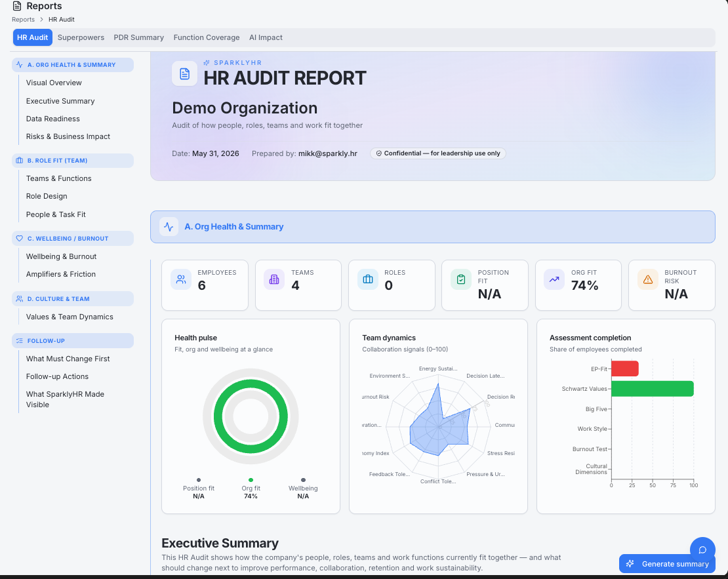The width and height of the screenshot is (728, 579).
Task: Open Amplifiers & Friction sidebar item
Action: 61,274
